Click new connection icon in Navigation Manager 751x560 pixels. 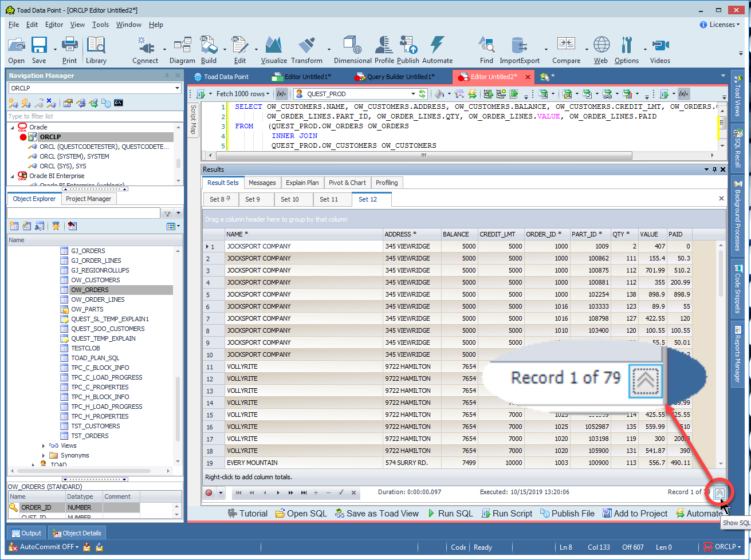click(x=14, y=103)
